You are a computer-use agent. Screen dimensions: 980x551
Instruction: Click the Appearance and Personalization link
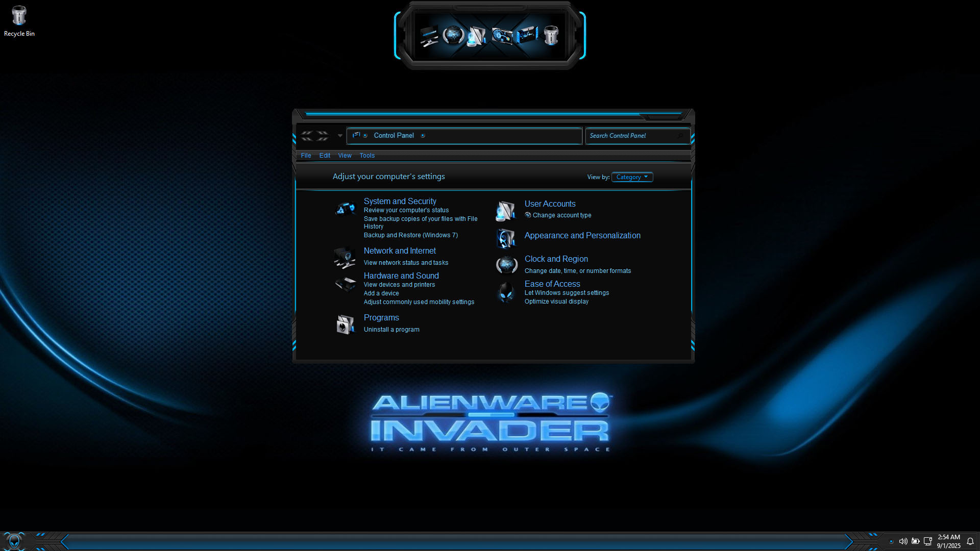click(x=582, y=235)
